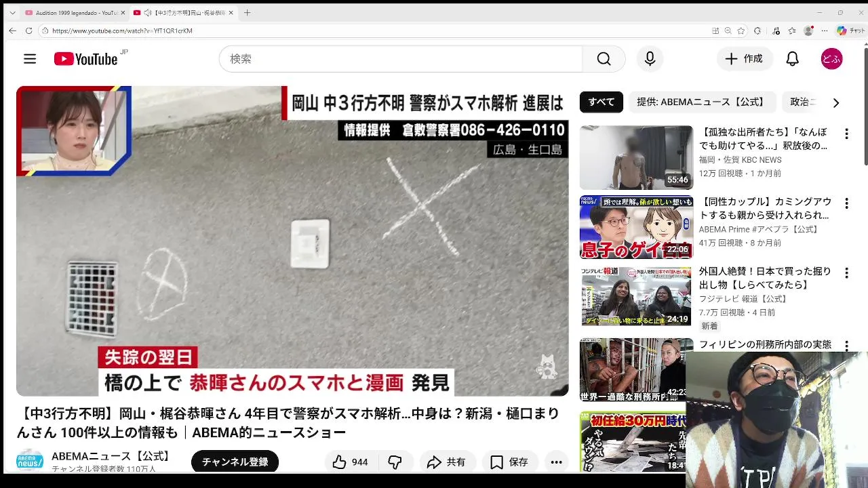
Task: Open options for 孤独な出所者たち video
Action: [846, 134]
